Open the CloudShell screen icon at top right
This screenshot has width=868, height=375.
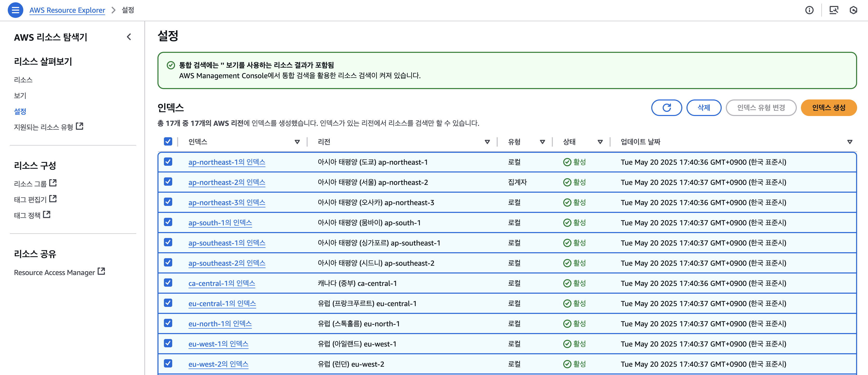[x=834, y=10]
